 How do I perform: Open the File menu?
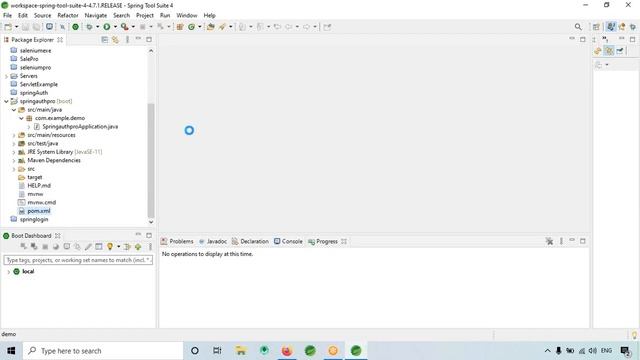click(7, 15)
